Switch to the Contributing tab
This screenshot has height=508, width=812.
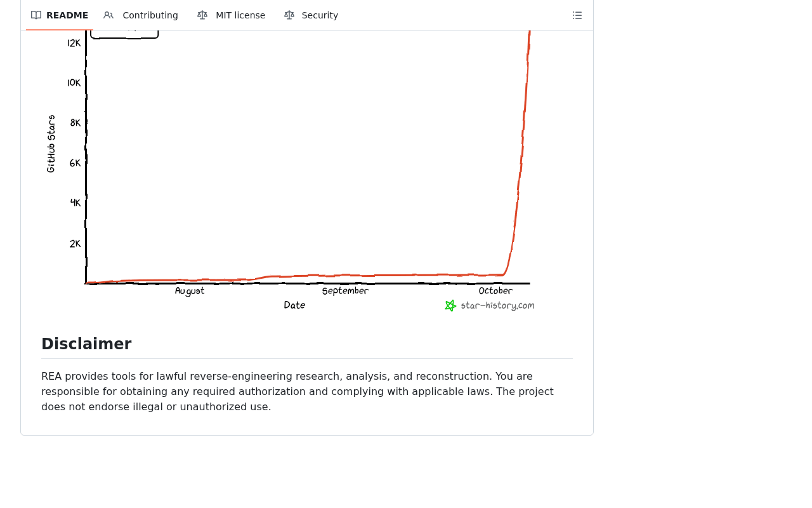141,15
